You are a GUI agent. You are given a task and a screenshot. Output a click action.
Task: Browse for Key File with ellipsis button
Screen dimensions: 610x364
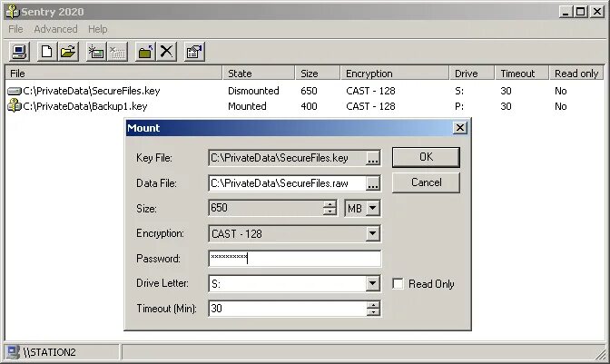click(373, 158)
